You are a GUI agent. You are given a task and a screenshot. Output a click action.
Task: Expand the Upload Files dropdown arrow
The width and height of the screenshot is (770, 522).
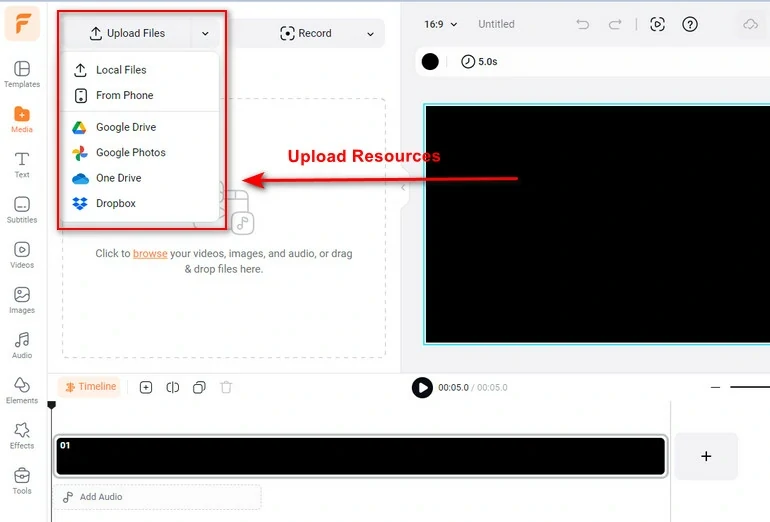(205, 33)
